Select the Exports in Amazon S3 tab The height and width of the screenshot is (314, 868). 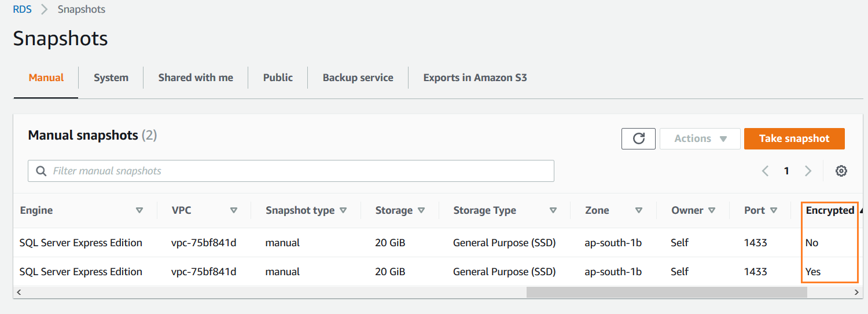pos(475,78)
